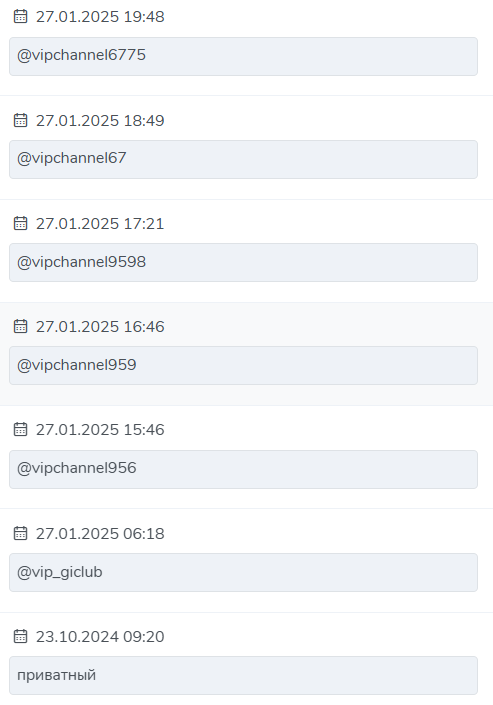Click calendar icon beside 27.01.2025 17:21

point(20,223)
